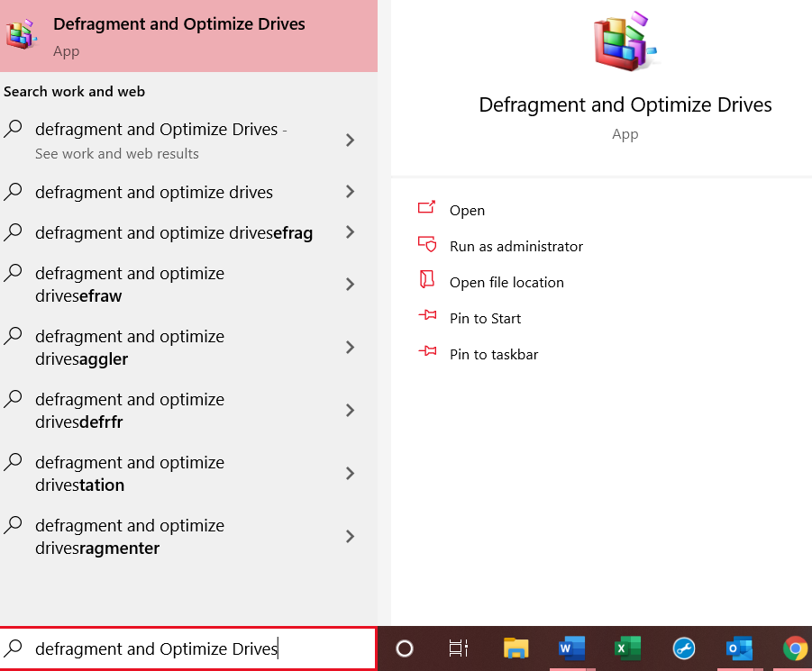The height and width of the screenshot is (671, 812).
Task: Select the 'defragment and optimize drivestation' suggestion
Action: pos(188,474)
